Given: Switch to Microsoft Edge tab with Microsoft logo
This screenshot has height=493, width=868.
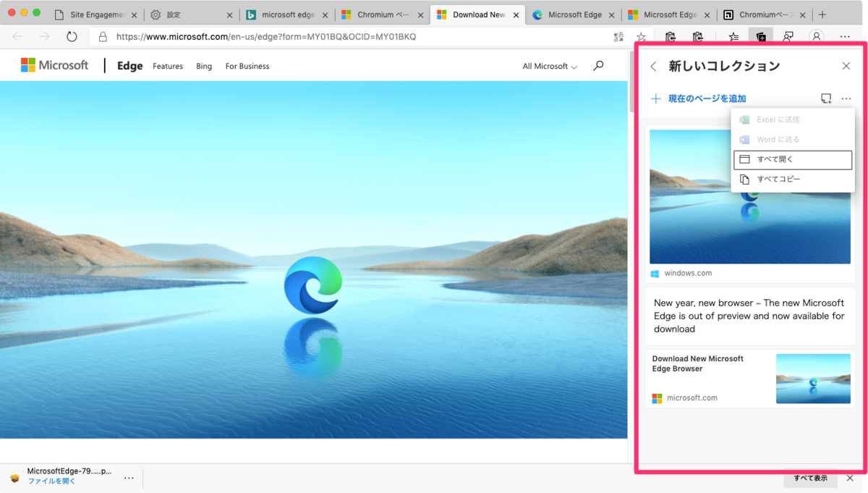Looking at the screenshot, I should [669, 14].
